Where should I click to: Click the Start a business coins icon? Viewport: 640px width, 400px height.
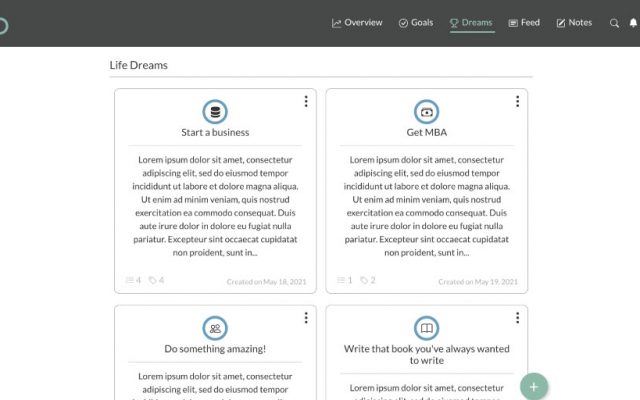point(215,112)
